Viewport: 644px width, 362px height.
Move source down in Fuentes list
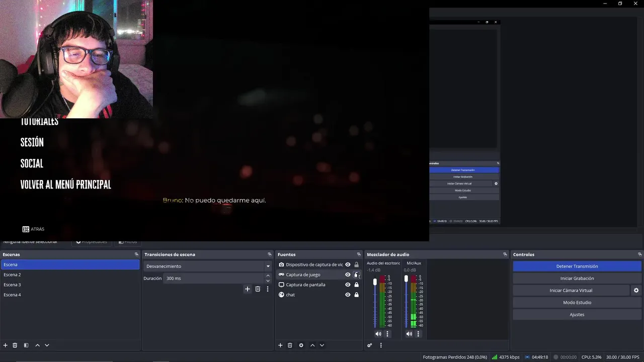pos(322,345)
